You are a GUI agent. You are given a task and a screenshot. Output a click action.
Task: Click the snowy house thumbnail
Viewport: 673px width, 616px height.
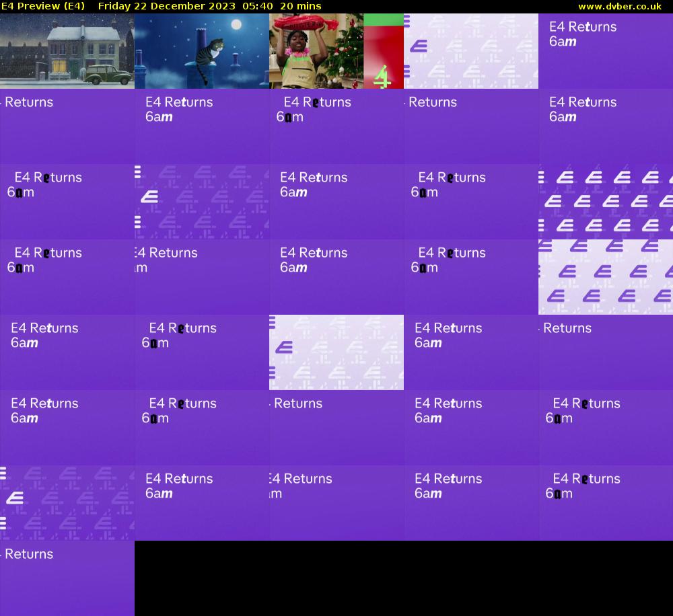coord(67,51)
